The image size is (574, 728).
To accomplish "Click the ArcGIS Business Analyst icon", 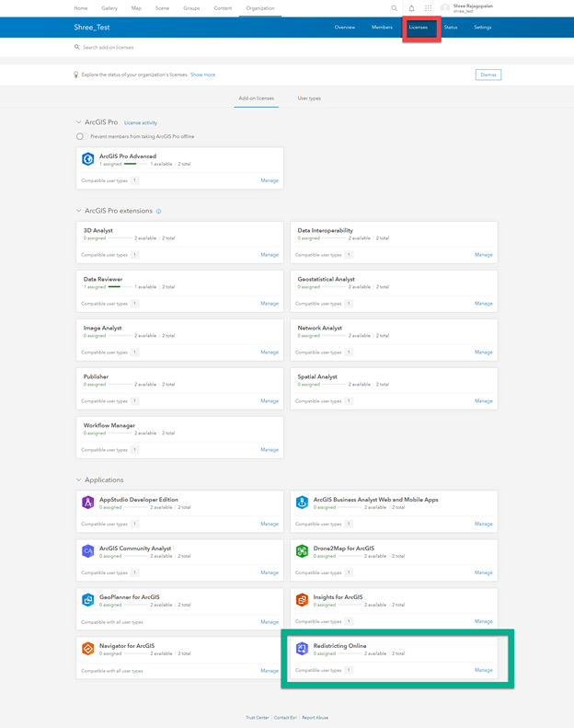I will (302, 503).
